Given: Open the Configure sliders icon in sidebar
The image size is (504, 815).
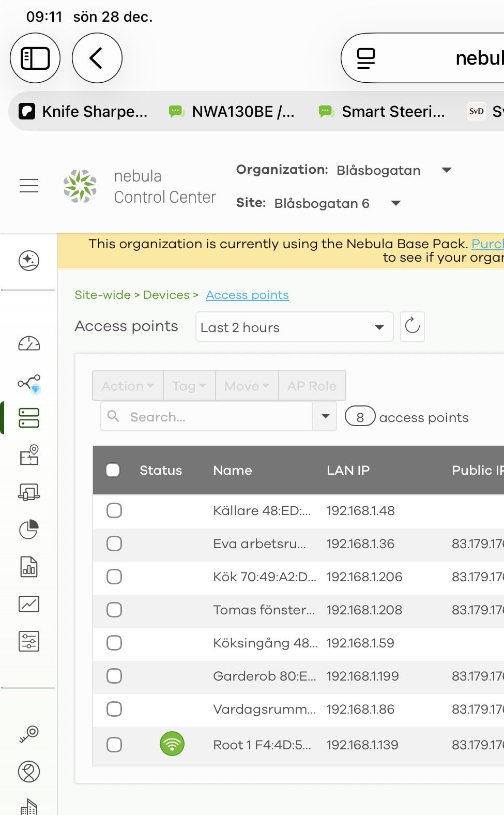Looking at the screenshot, I should tap(29, 641).
